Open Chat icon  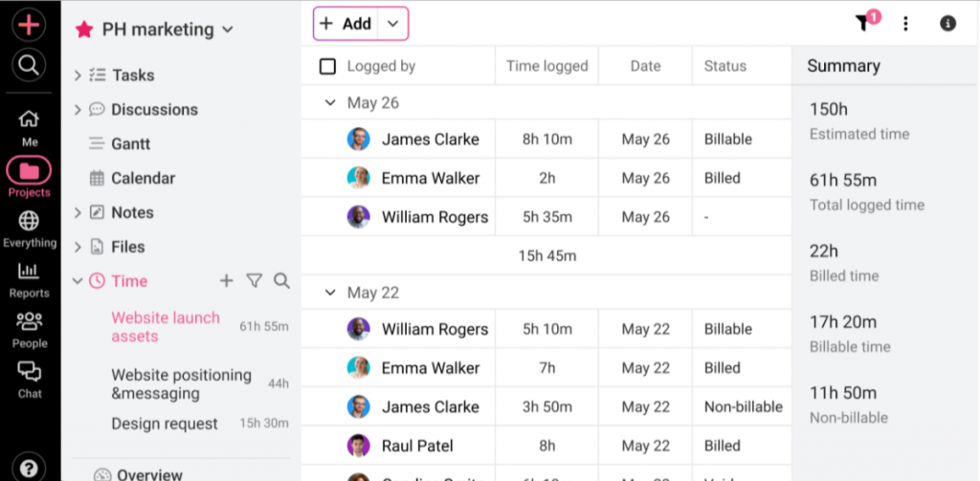pos(30,372)
